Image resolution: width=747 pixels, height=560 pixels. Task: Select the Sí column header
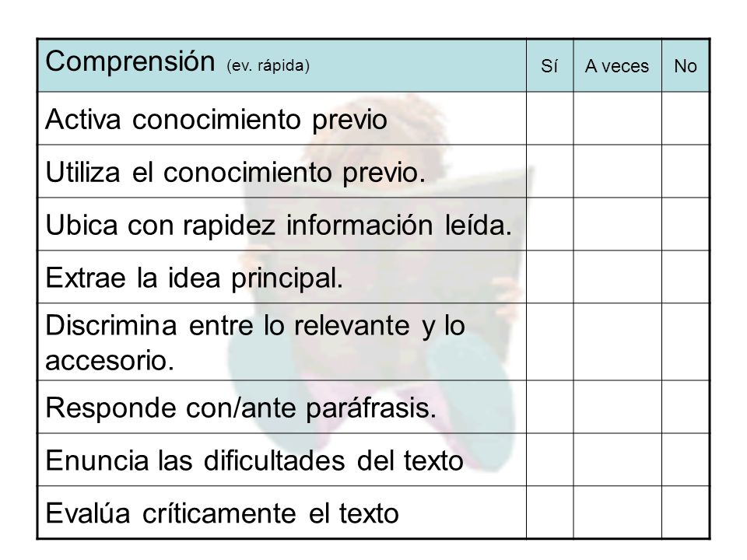(549, 65)
